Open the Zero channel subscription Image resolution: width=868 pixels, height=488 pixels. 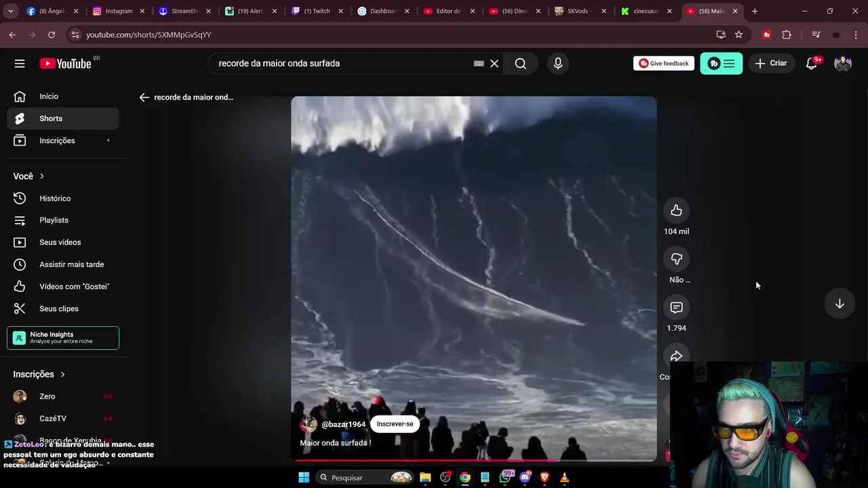63,396
